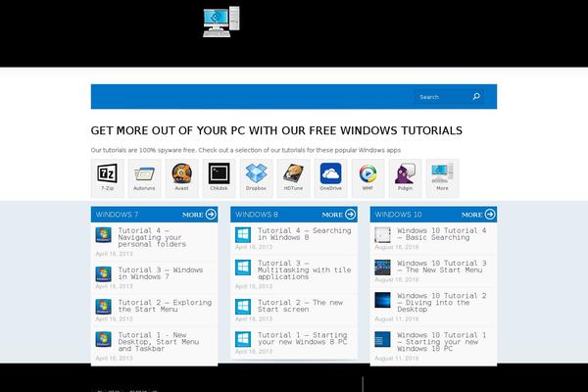Open the HDTune tutorials icon
The height and width of the screenshot is (392, 588).
(x=293, y=178)
